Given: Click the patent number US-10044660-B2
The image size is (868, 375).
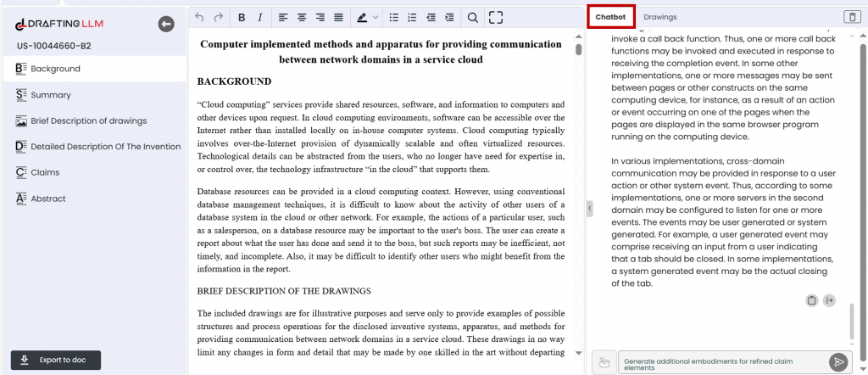Looking at the screenshot, I should (x=53, y=46).
